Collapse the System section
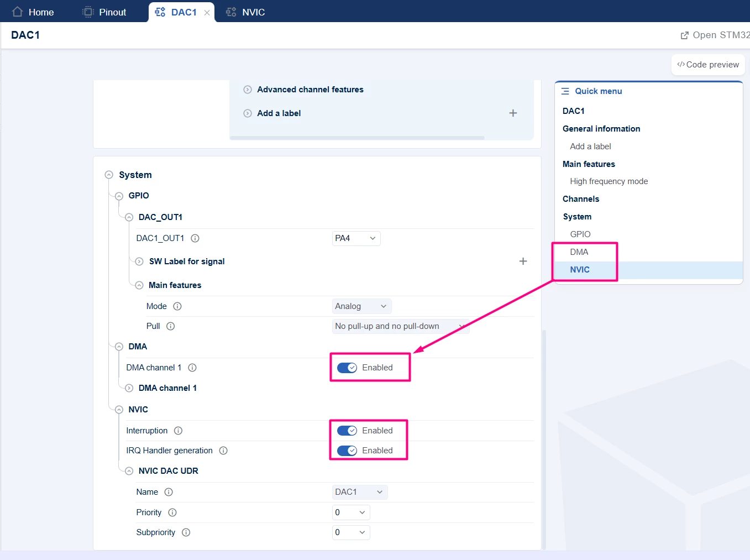The width and height of the screenshot is (750, 560). click(109, 175)
